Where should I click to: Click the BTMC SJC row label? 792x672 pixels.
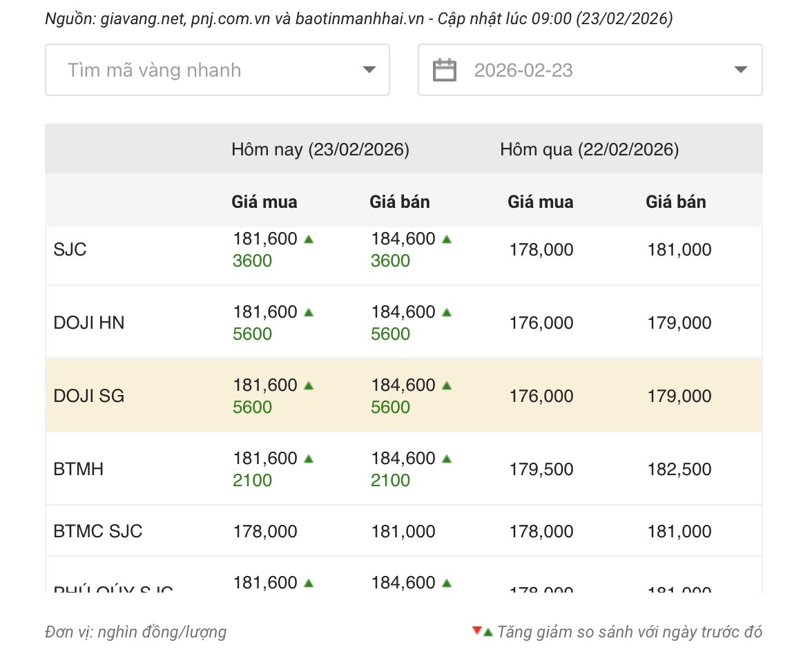(97, 531)
